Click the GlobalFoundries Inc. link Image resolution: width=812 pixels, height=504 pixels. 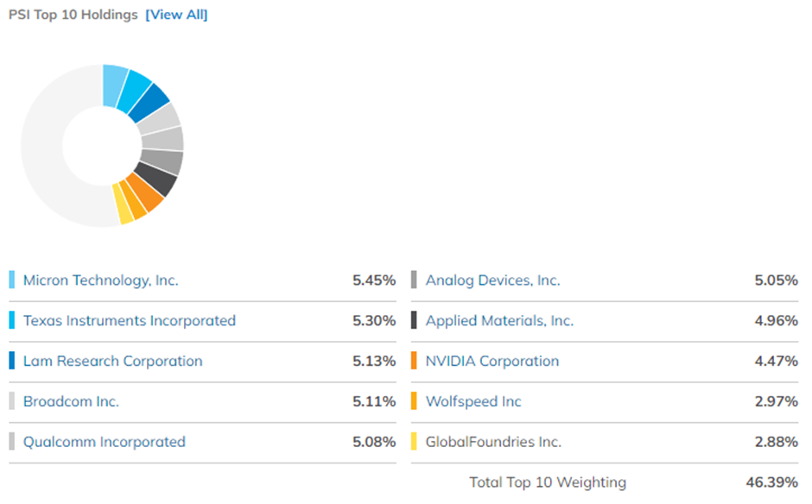(492, 441)
